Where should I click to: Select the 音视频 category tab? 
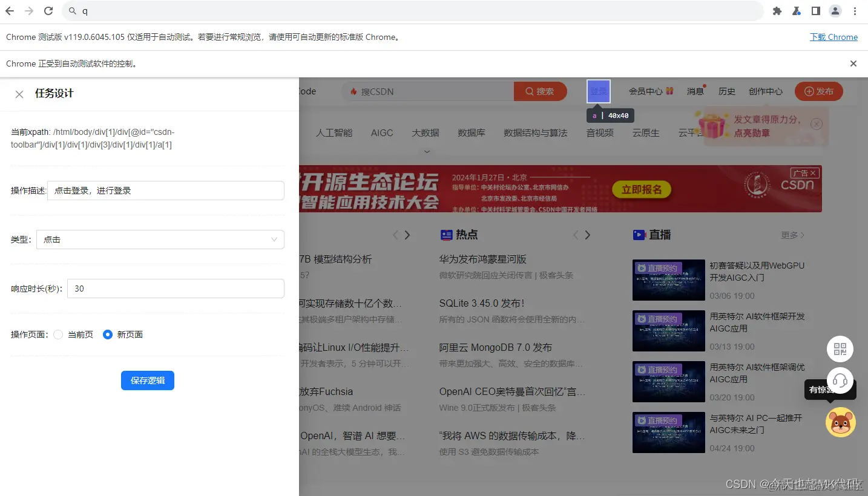[x=600, y=132]
